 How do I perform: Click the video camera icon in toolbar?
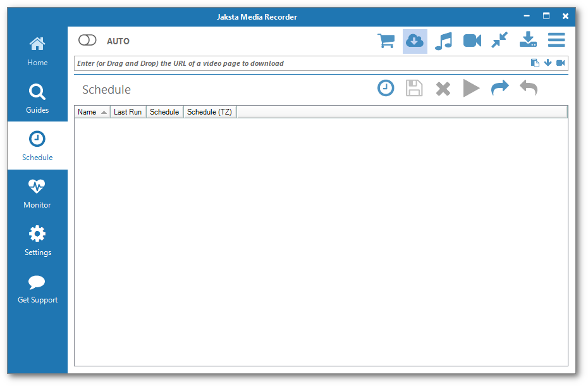[472, 40]
